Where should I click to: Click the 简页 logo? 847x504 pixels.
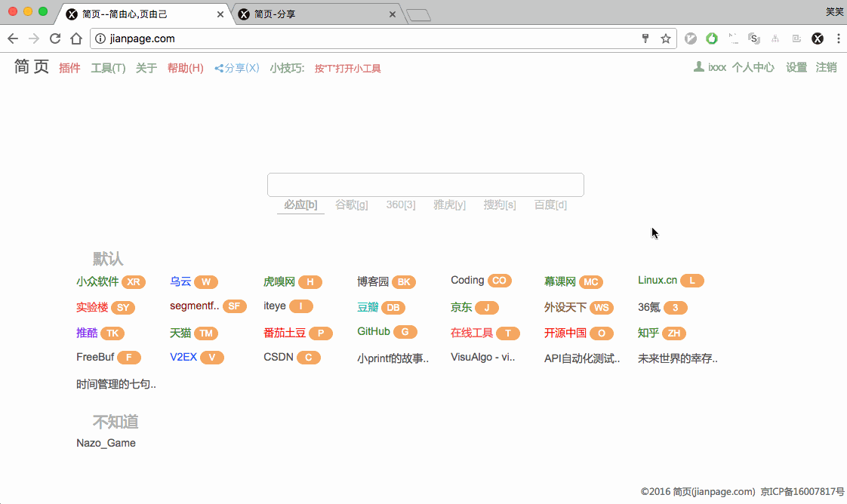[x=32, y=67]
